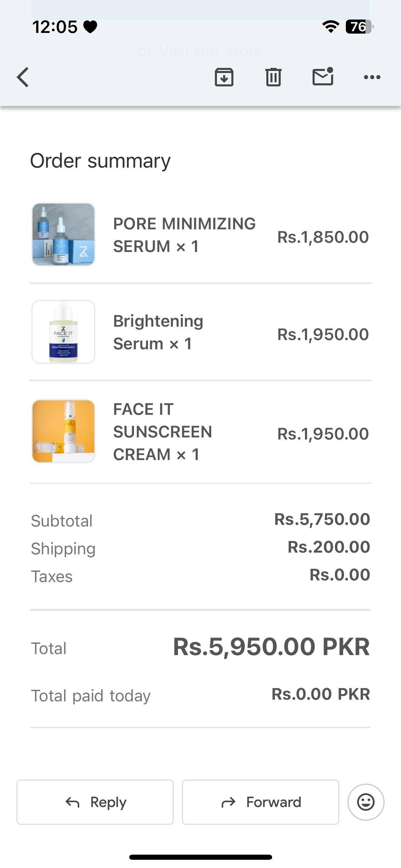Open the Brightening Serum product image
The image size is (401, 868).
[x=63, y=332]
